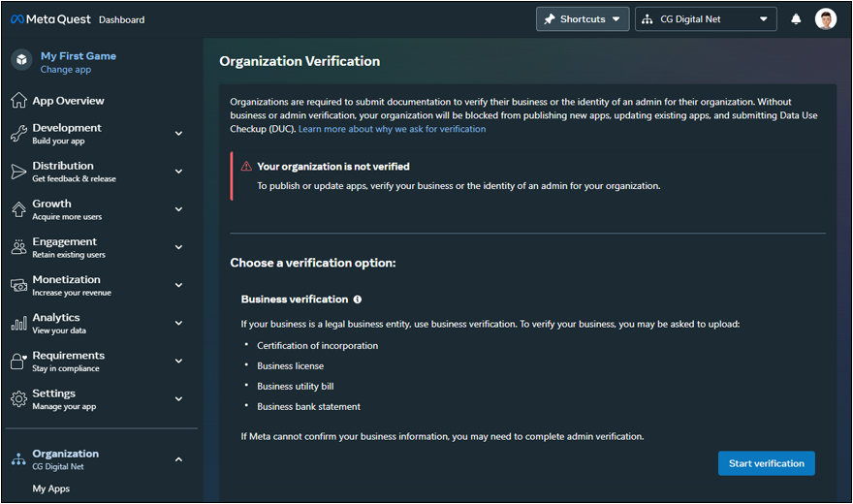Screen dimensions: 853x504
Task: Click 'Your organization is not verified' text
Action: click(332, 167)
